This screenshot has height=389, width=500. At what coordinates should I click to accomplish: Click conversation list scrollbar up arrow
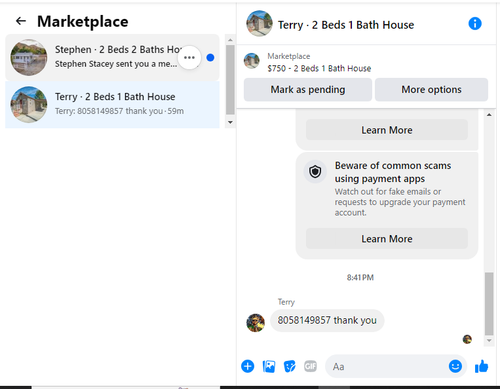[230, 40]
